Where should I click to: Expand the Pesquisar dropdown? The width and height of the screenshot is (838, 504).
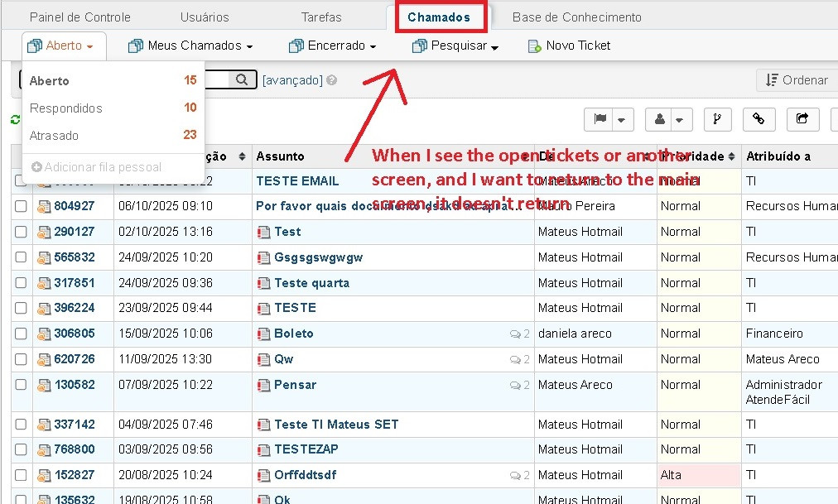click(x=455, y=46)
